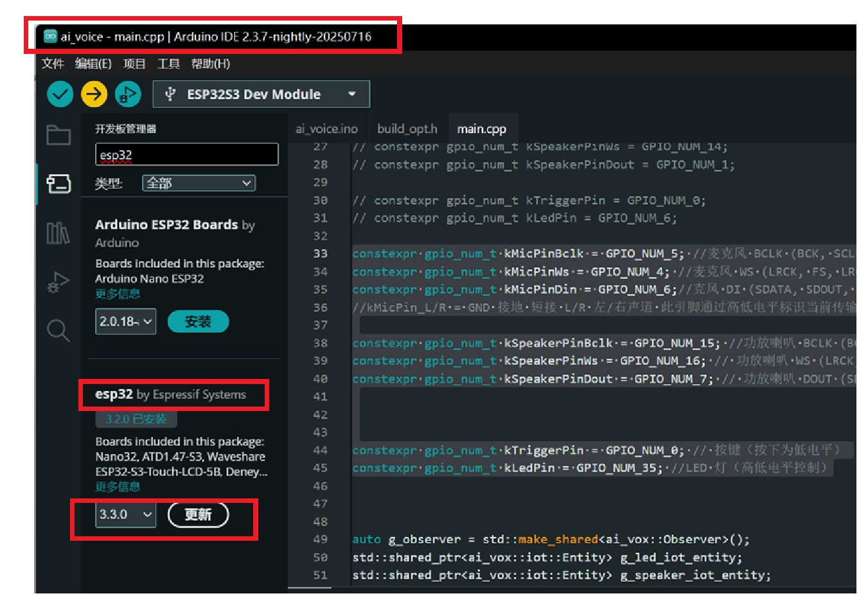Click line number 44 in the gutter
Image resolution: width=868 pixels, height=605 pixels.
(x=320, y=450)
